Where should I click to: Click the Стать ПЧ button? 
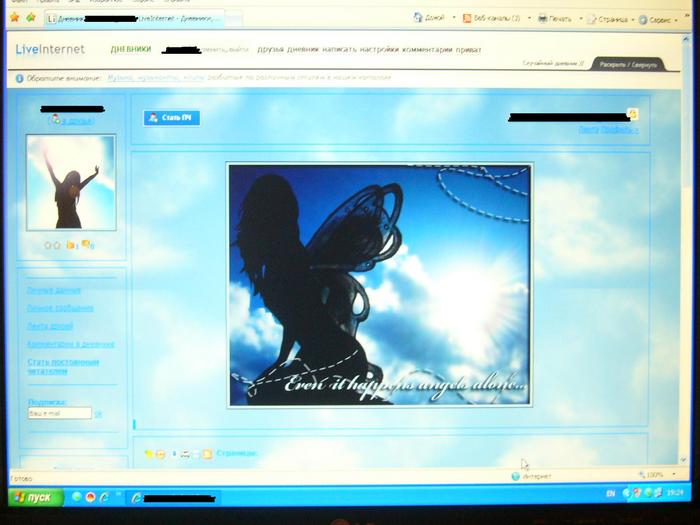pyautogui.click(x=171, y=118)
